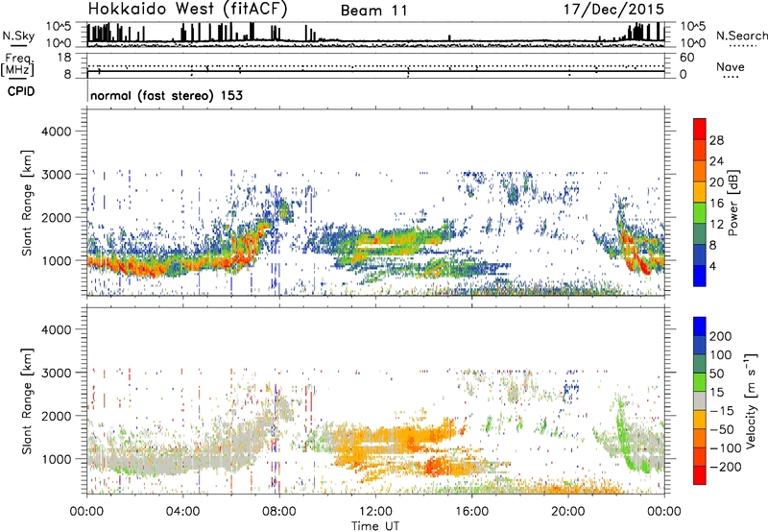Click the 'Power [dB]' colorbar title
Image resolution: width=768 pixels, height=532 pixels.
click(x=733, y=204)
